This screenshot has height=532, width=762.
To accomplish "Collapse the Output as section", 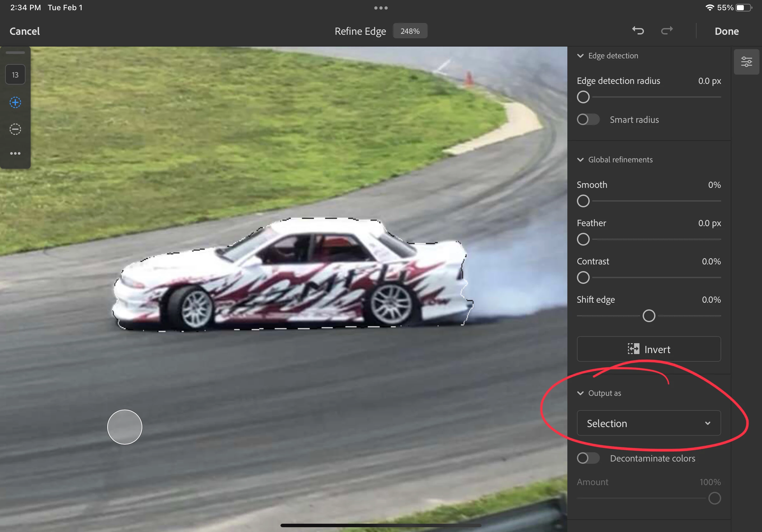I will [580, 393].
